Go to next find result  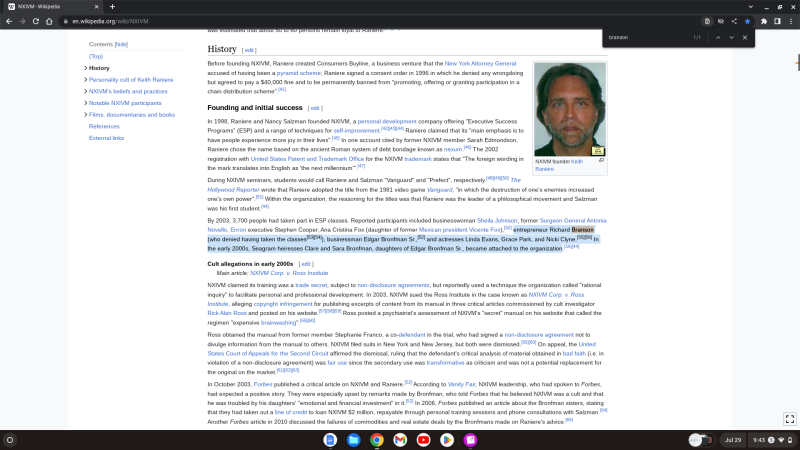pos(731,37)
